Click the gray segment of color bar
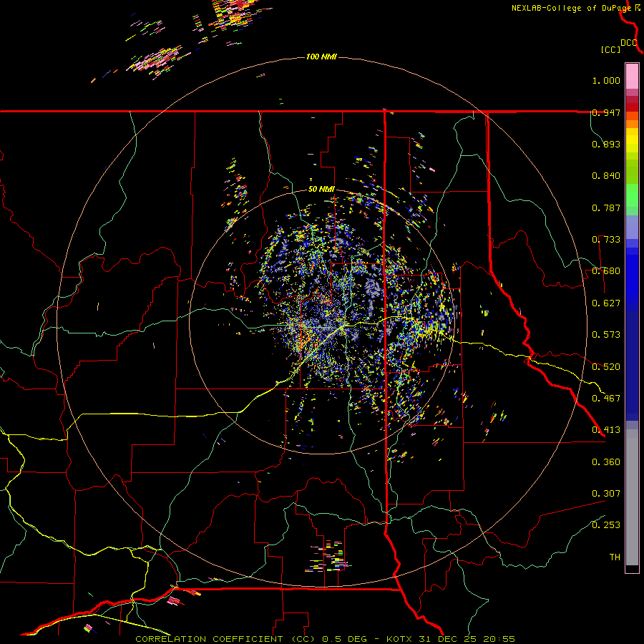 (632, 497)
